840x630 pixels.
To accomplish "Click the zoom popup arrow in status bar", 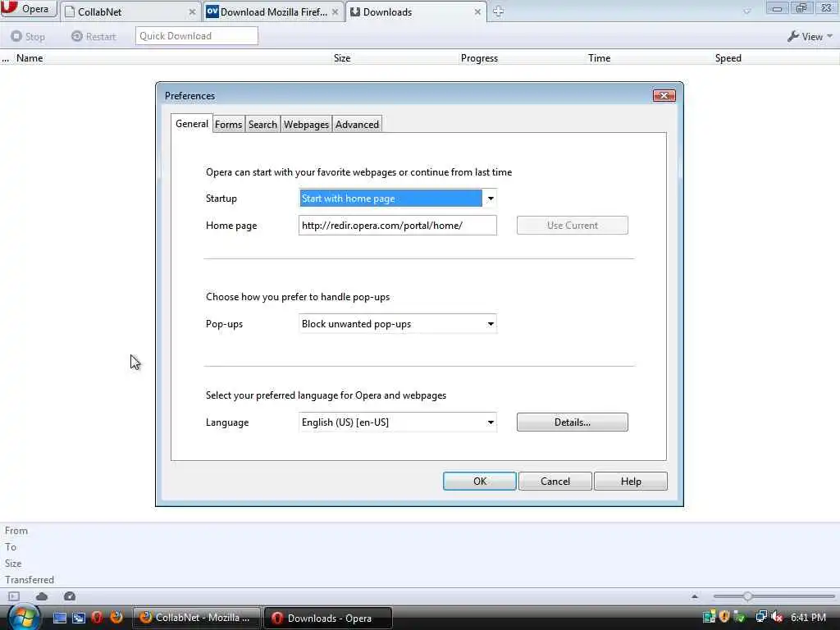I will pos(695,596).
